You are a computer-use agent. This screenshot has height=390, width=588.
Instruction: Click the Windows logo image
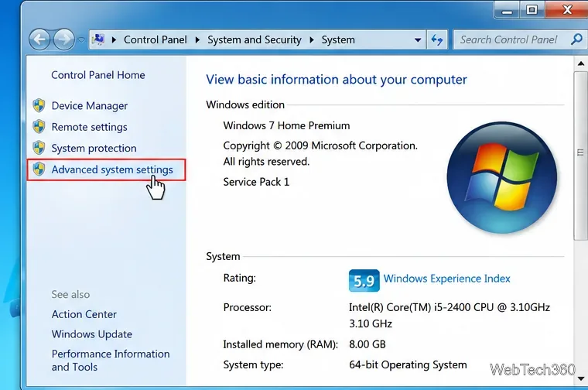point(502,177)
